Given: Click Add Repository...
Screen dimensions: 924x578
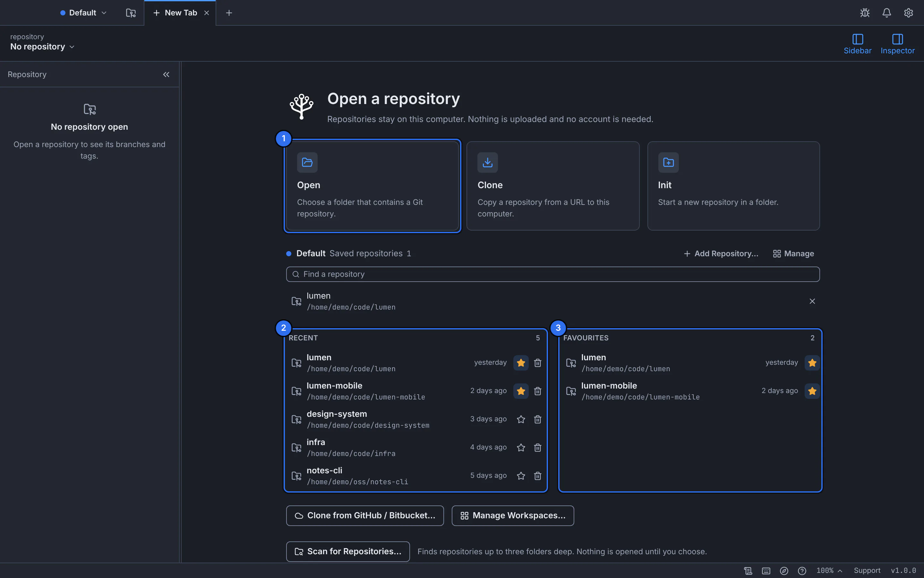Looking at the screenshot, I should [x=721, y=253].
